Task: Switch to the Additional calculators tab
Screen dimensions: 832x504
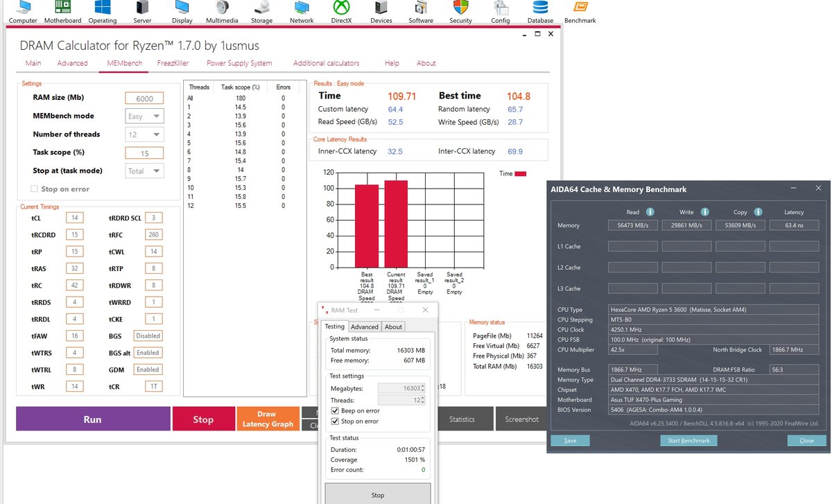Action: (x=326, y=63)
